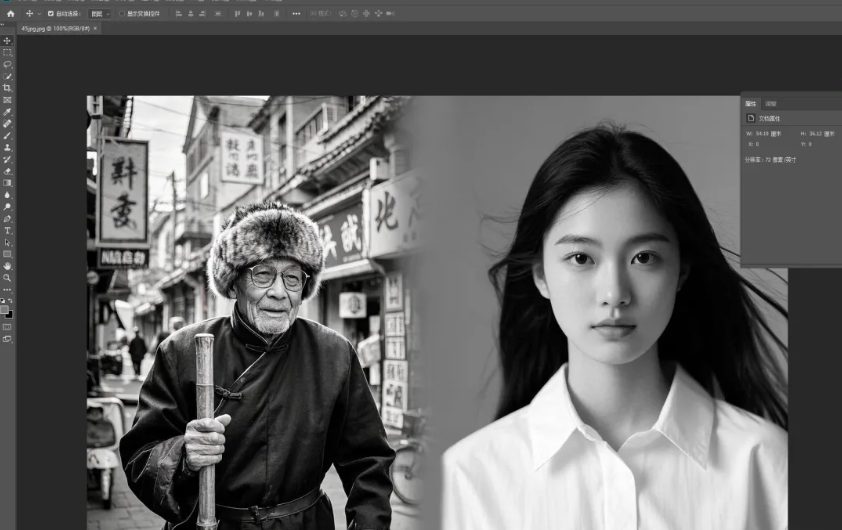842x530 pixels.
Task: Align bottom edges in options bar
Action: coord(261,13)
